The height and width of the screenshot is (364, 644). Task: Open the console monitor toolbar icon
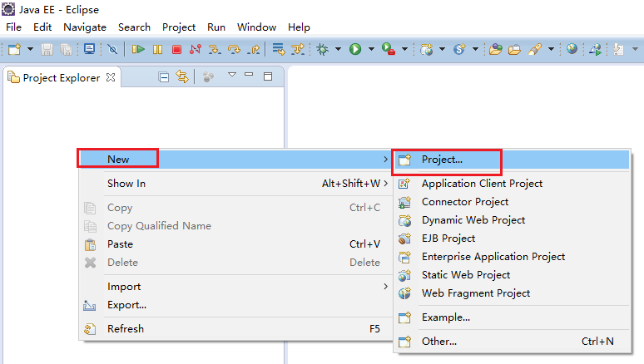pyautogui.click(x=89, y=49)
